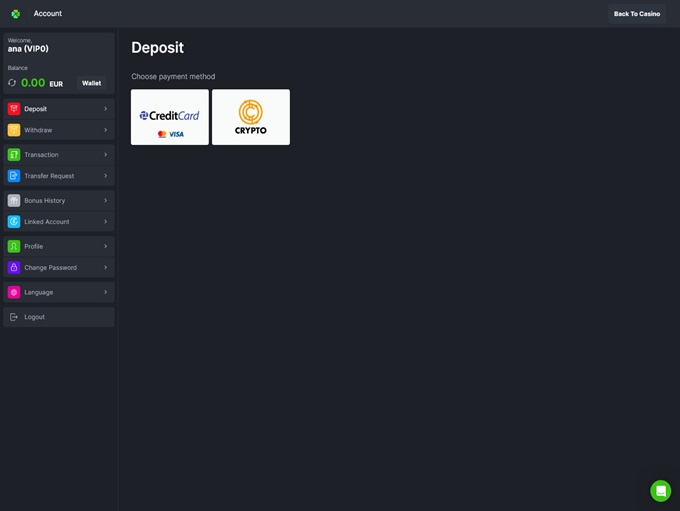The width and height of the screenshot is (680, 511).
Task: Click the gray Bonus History icon
Action: tap(14, 200)
